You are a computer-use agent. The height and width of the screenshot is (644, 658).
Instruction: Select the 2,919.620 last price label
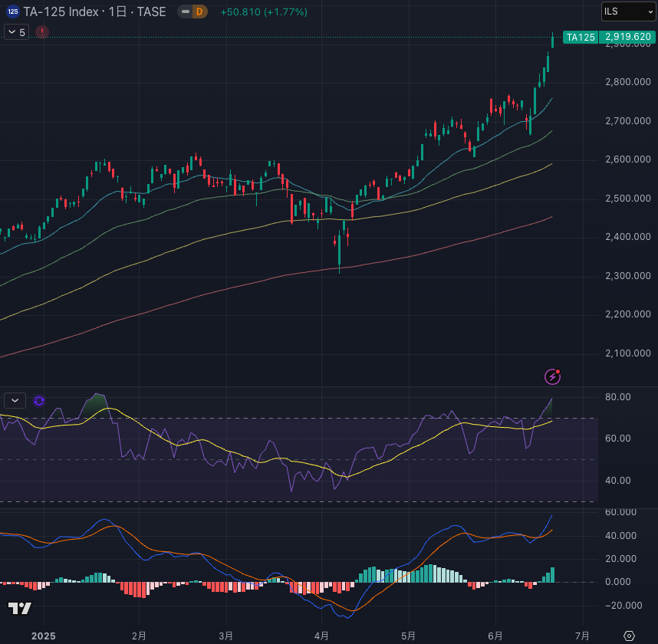tap(628, 37)
